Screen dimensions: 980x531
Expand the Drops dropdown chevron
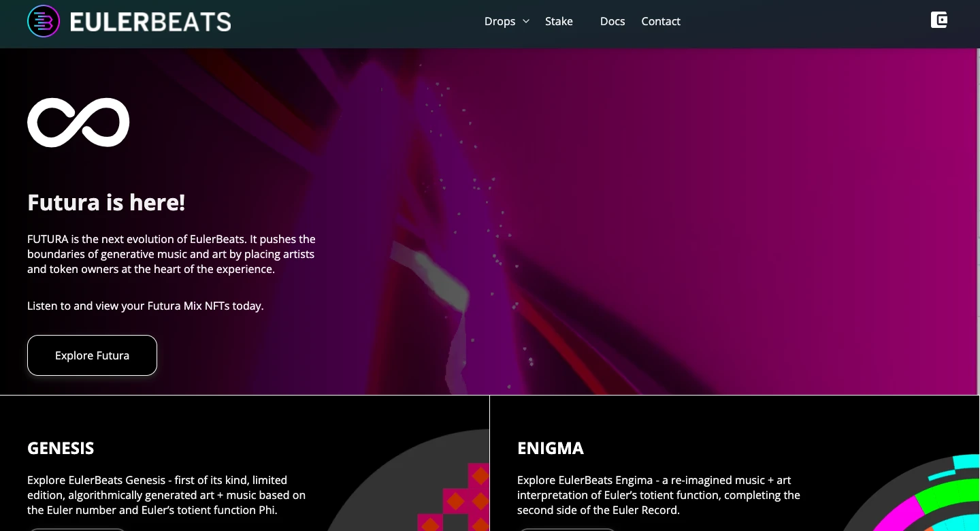point(526,21)
